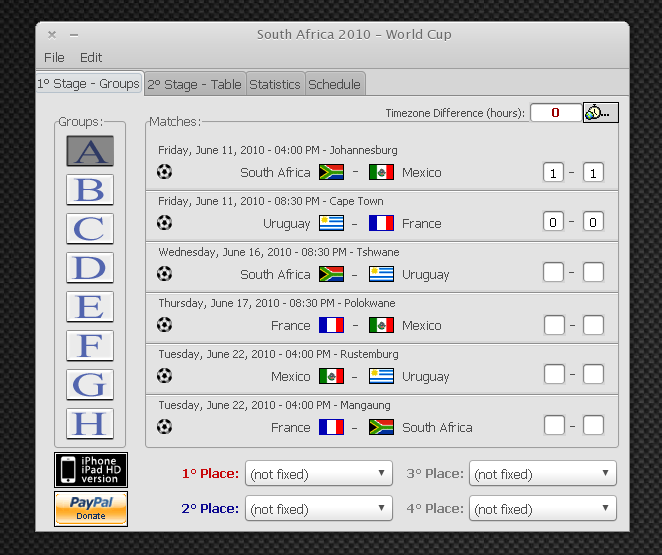Screen dimensions: 662x555
Task: Click soccer ball icon for South Africa - Mexico
Action: click(x=164, y=172)
